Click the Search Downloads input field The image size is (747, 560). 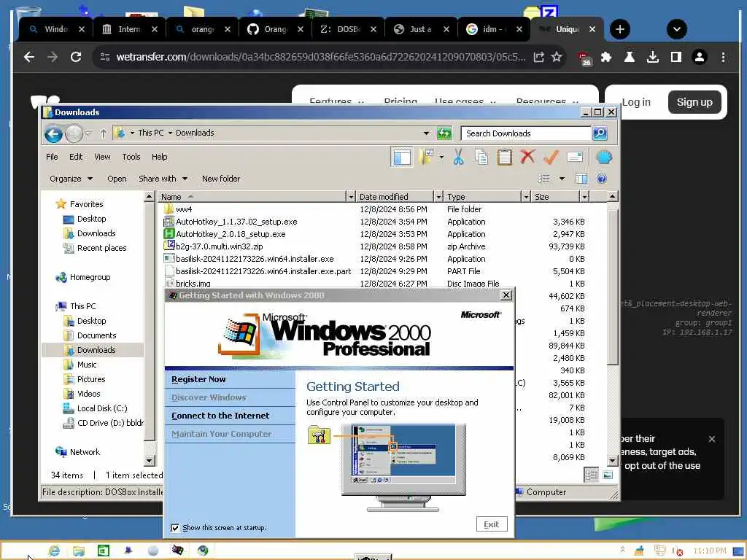pos(526,133)
